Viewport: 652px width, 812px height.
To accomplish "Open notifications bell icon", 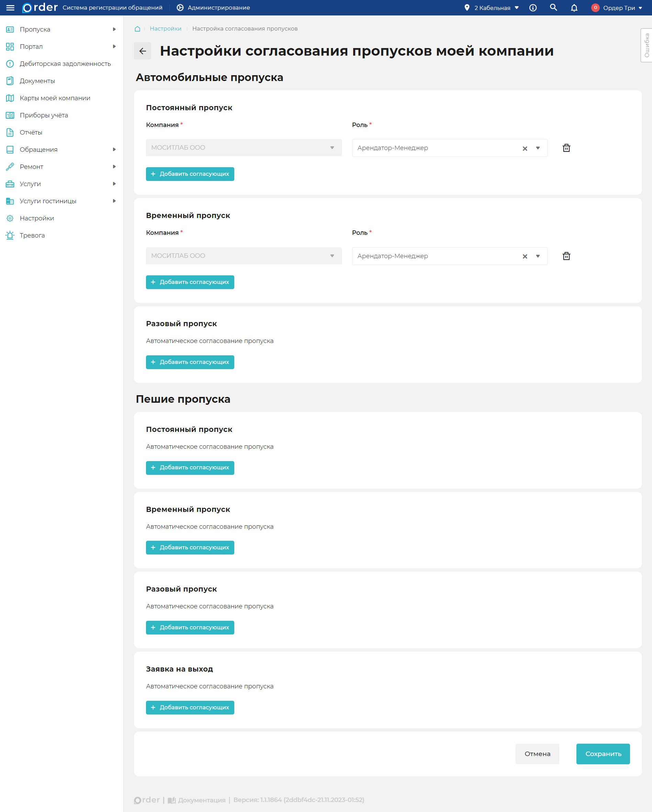I will click(x=574, y=8).
